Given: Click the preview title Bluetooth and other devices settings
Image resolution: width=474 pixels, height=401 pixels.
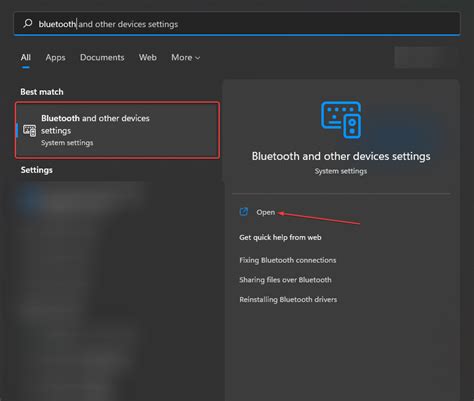Looking at the screenshot, I should pos(341,156).
